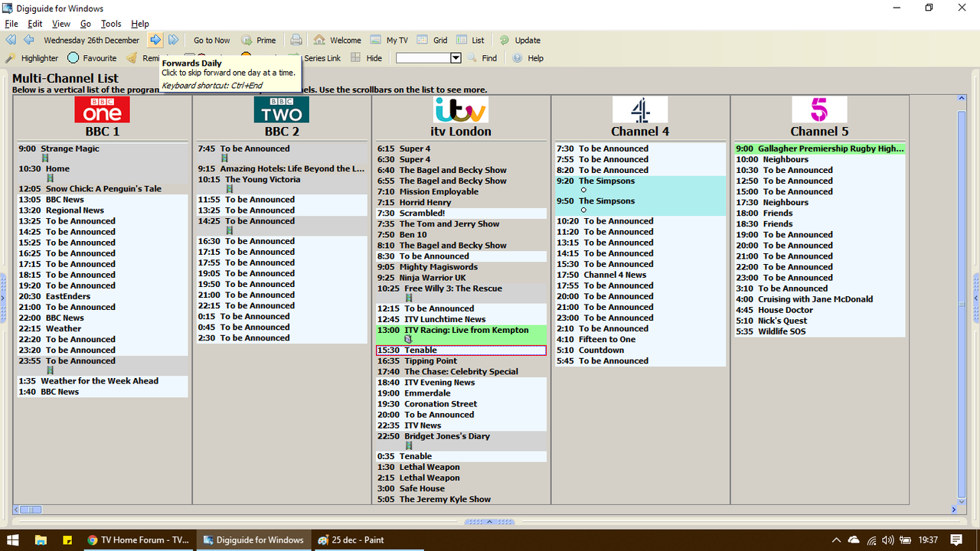Click the bottom panel splitter handle
Image resolution: width=980 pixels, height=551 pixels.
point(490,522)
